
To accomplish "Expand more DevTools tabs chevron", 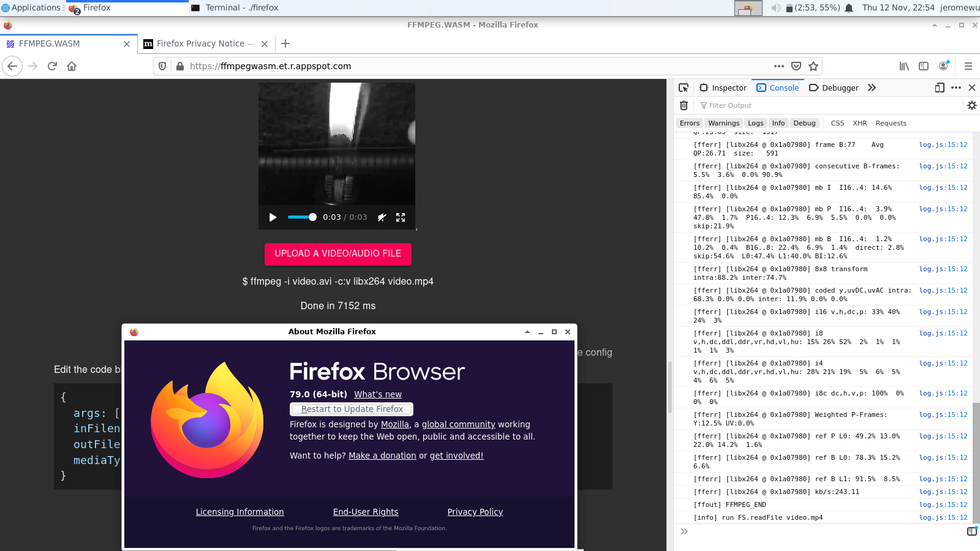I will point(872,88).
